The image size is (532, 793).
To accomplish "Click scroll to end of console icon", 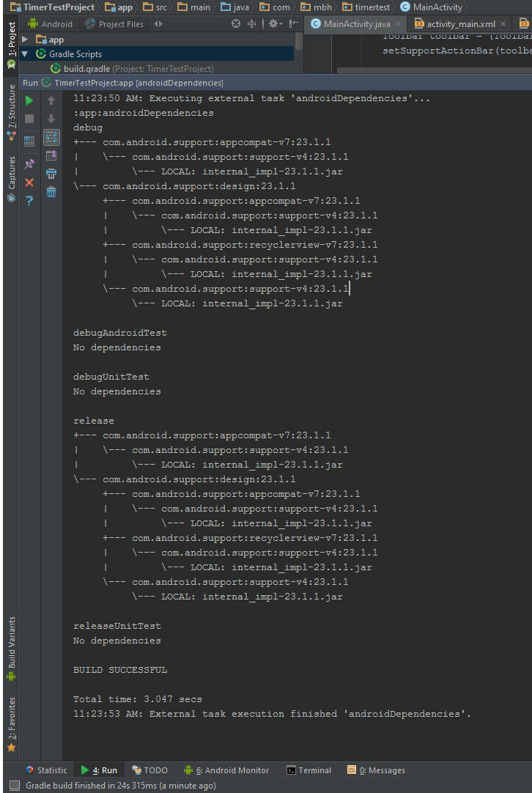I will click(x=51, y=155).
